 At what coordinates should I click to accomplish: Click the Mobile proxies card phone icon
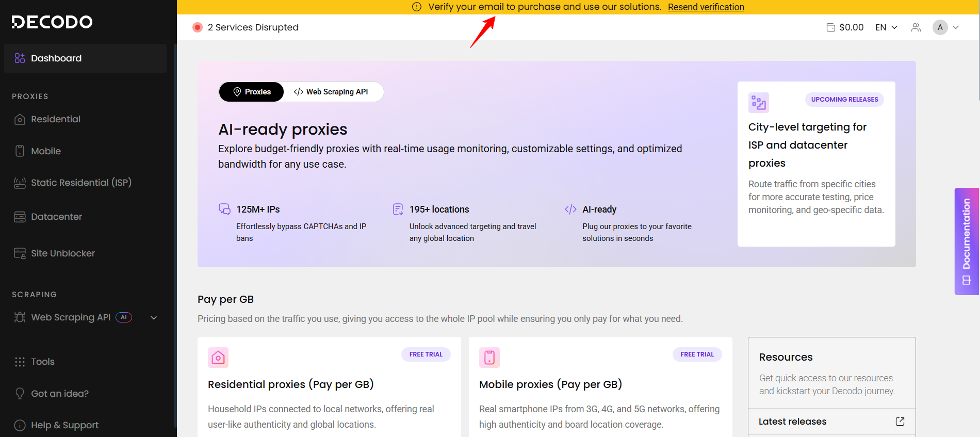click(x=489, y=358)
